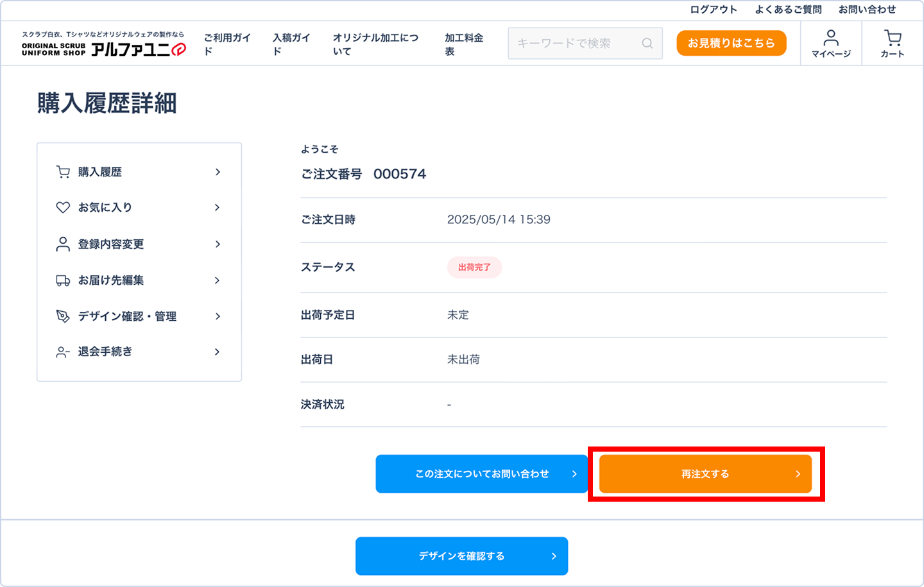Open the ご利用ガイド menu item
The height and width of the screenshot is (587, 924).
click(x=227, y=44)
